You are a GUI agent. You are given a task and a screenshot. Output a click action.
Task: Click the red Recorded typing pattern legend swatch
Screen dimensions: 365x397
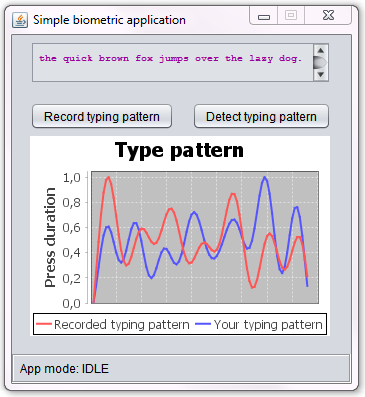pyautogui.click(x=44, y=324)
